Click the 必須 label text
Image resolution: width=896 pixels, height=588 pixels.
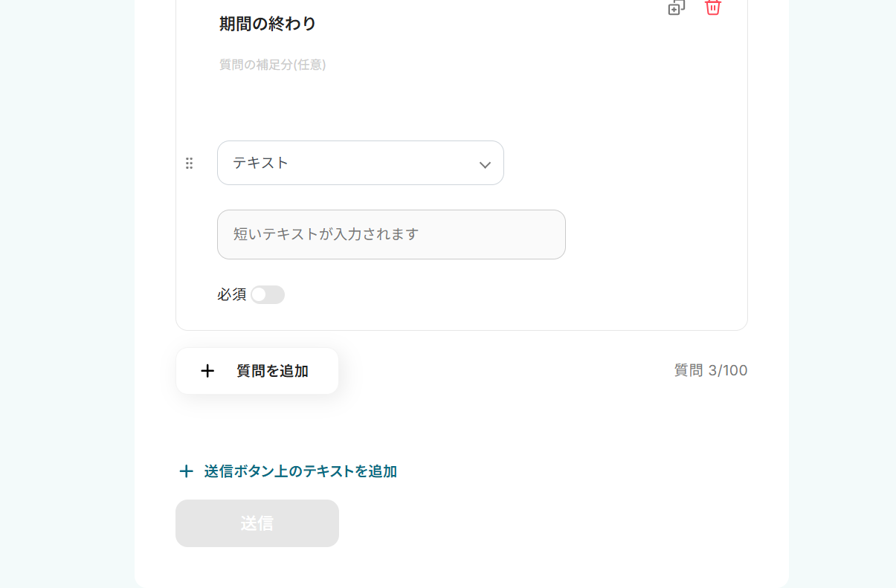pyautogui.click(x=231, y=295)
